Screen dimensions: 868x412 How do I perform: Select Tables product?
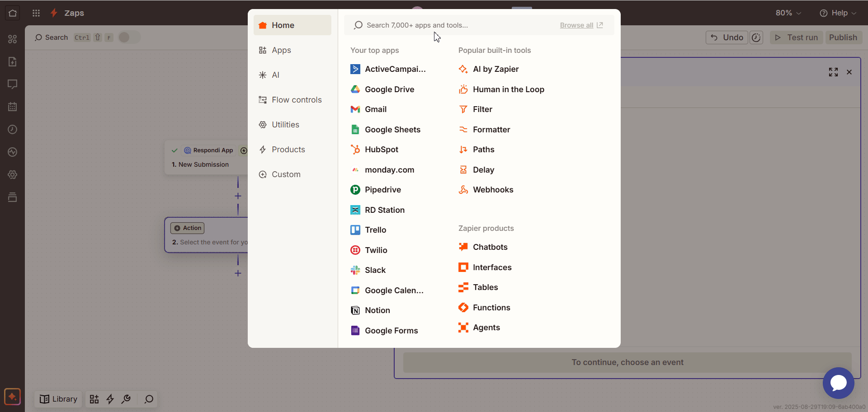click(x=478, y=287)
